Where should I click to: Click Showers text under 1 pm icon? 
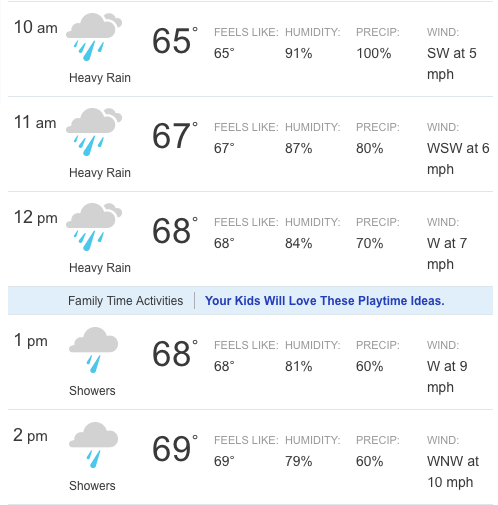coord(92,391)
